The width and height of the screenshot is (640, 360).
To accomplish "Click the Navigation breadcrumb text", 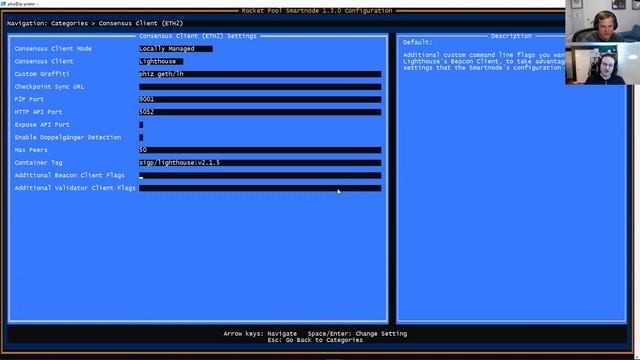I will (x=95, y=23).
